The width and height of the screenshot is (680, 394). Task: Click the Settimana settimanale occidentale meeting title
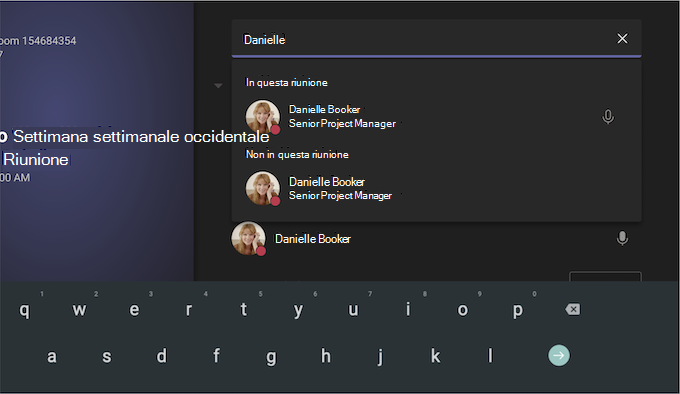(141, 137)
